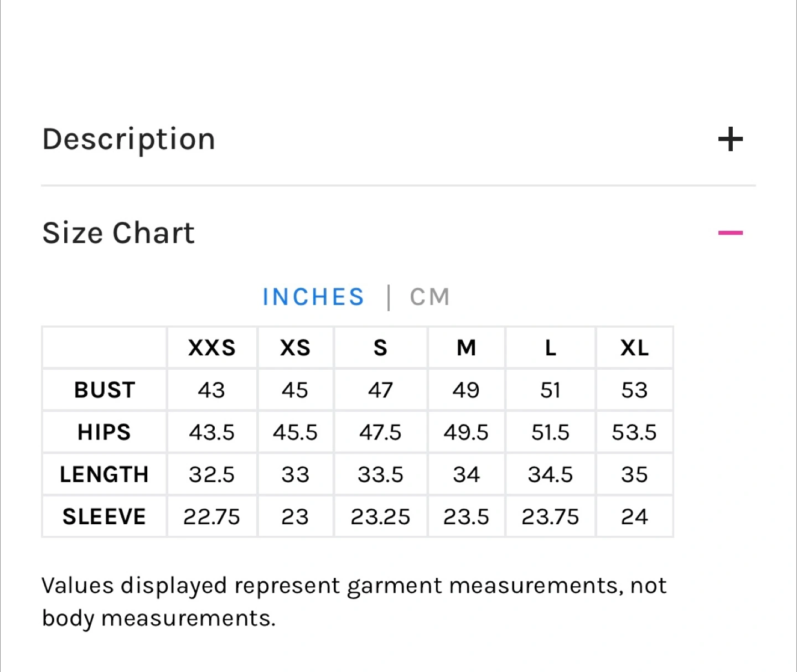Click the S size column header
The height and width of the screenshot is (672, 797).
click(x=380, y=348)
